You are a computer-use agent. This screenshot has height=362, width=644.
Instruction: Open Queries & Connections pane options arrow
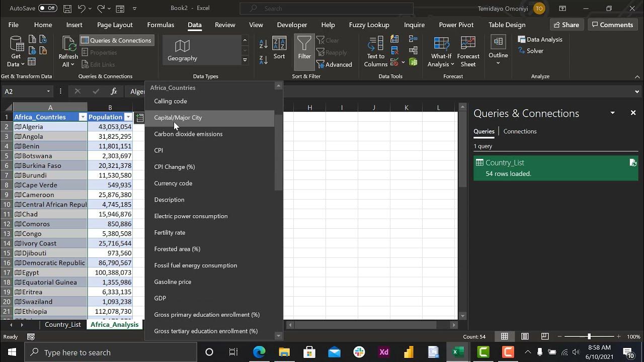612,113
